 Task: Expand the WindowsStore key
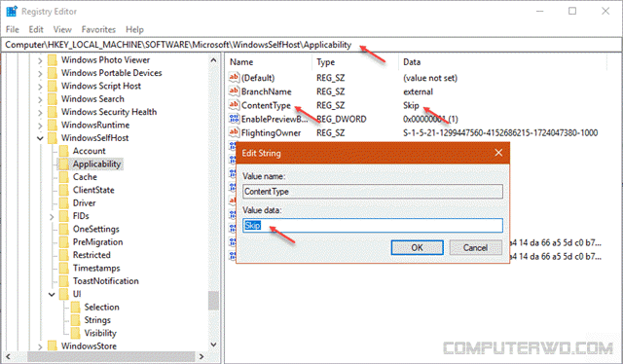[x=40, y=346]
